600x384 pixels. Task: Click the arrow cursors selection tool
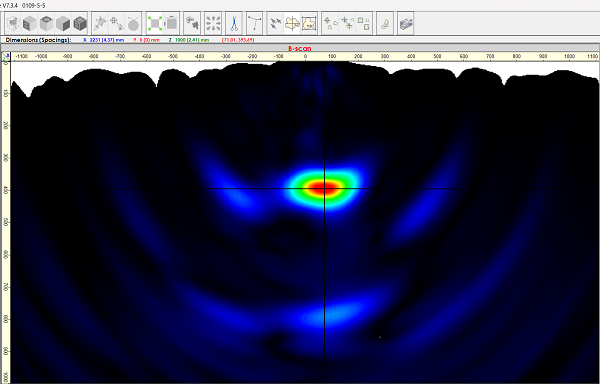pyautogui.click(x=276, y=24)
